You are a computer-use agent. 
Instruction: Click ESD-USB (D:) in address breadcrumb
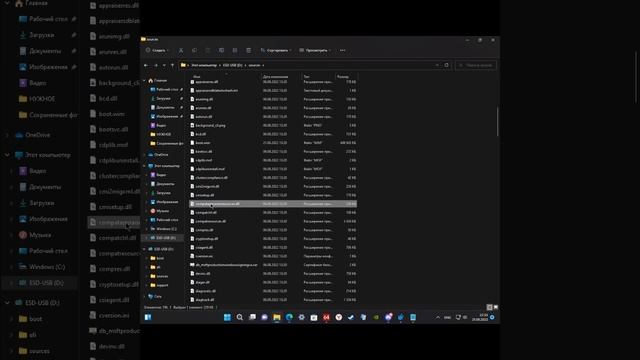click(232, 65)
